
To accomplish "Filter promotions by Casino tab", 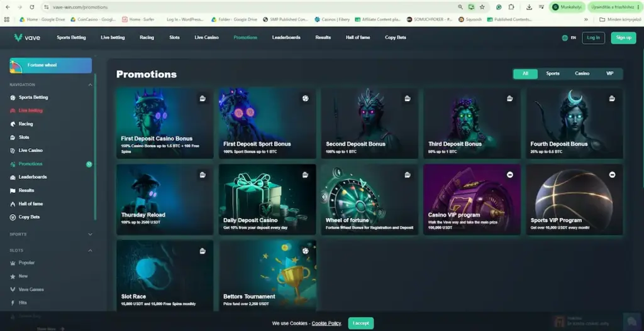I will [x=582, y=74].
